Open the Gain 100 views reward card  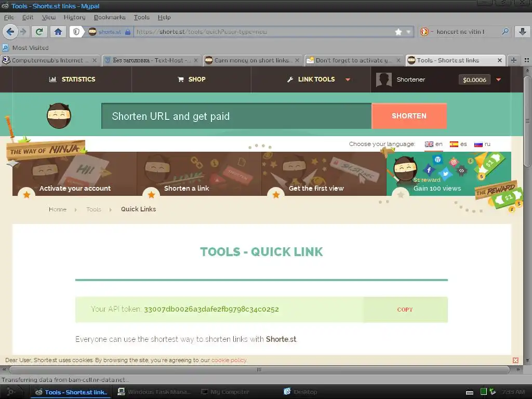click(x=448, y=174)
